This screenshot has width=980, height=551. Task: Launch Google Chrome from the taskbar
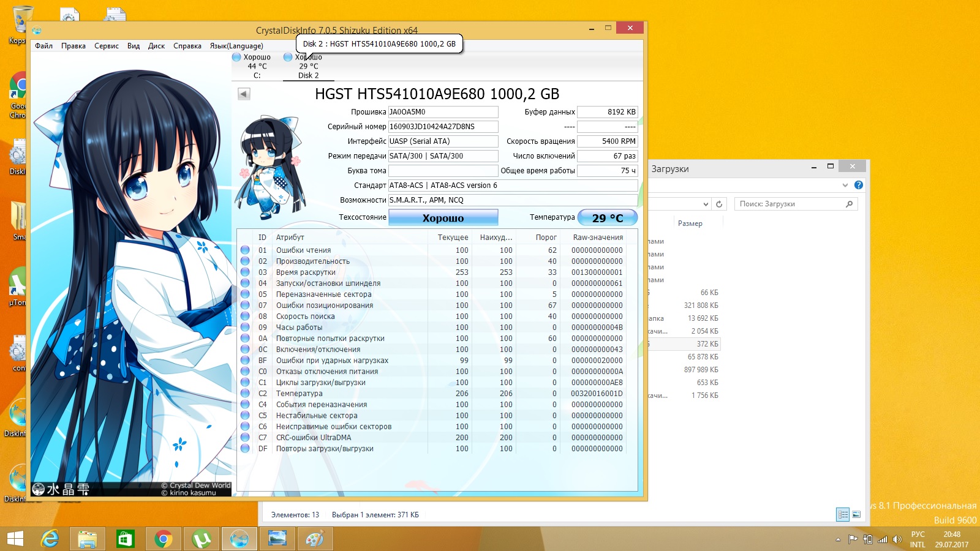click(163, 539)
